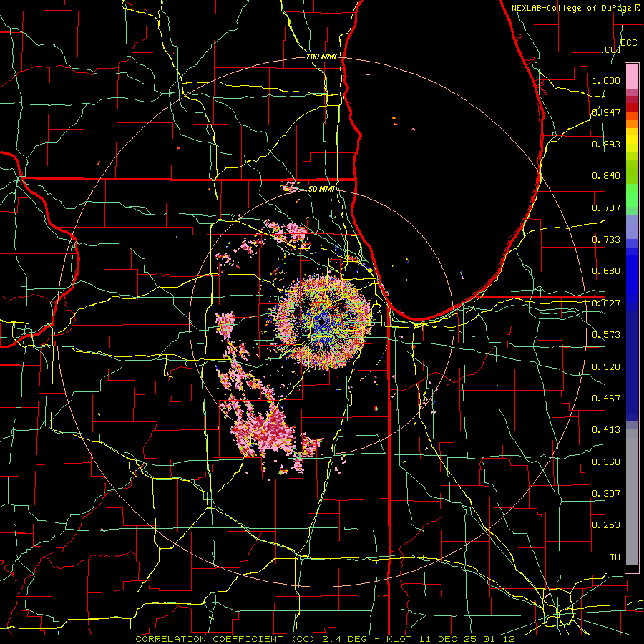Click the 100 NMI range ring label
Viewport: 644px width, 644px height.
pyautogui.click(x=321, y=57)
